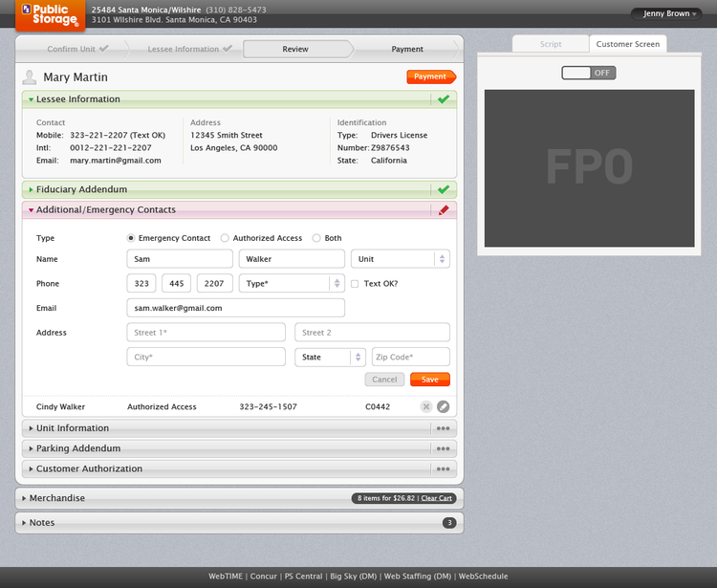
Task: Click the first name field containing Sam
Action: tap(180, 259)
